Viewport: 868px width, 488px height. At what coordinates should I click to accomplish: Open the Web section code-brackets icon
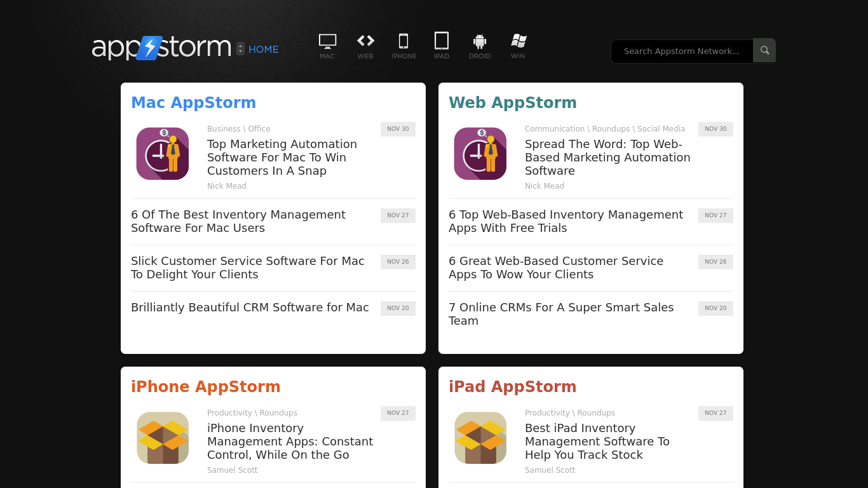coord(365,41)
